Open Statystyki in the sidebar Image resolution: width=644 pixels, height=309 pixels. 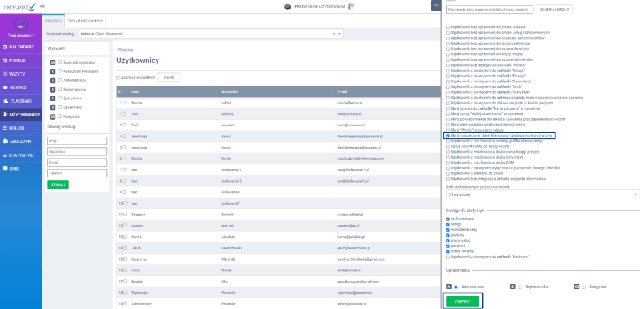[21, 155]
